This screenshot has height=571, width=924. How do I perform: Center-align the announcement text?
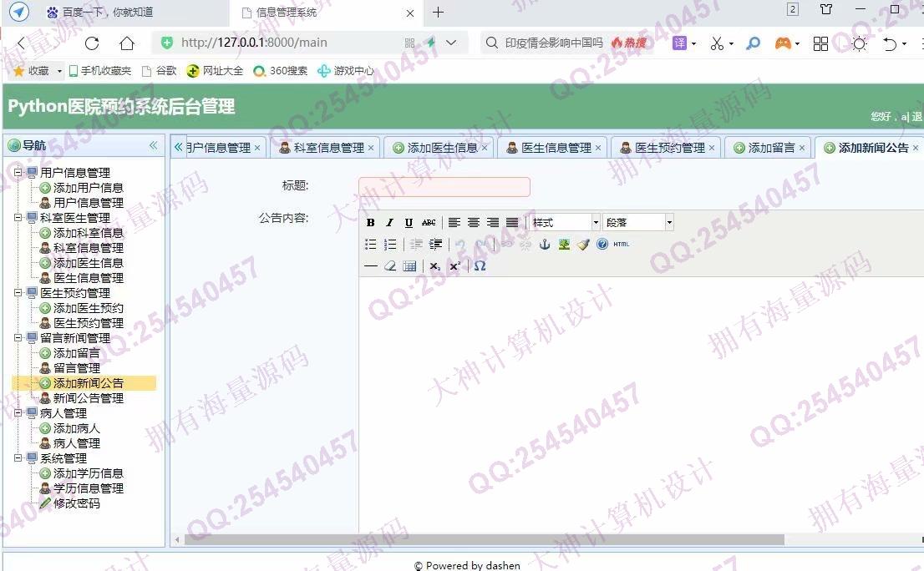tap(473, 223)
